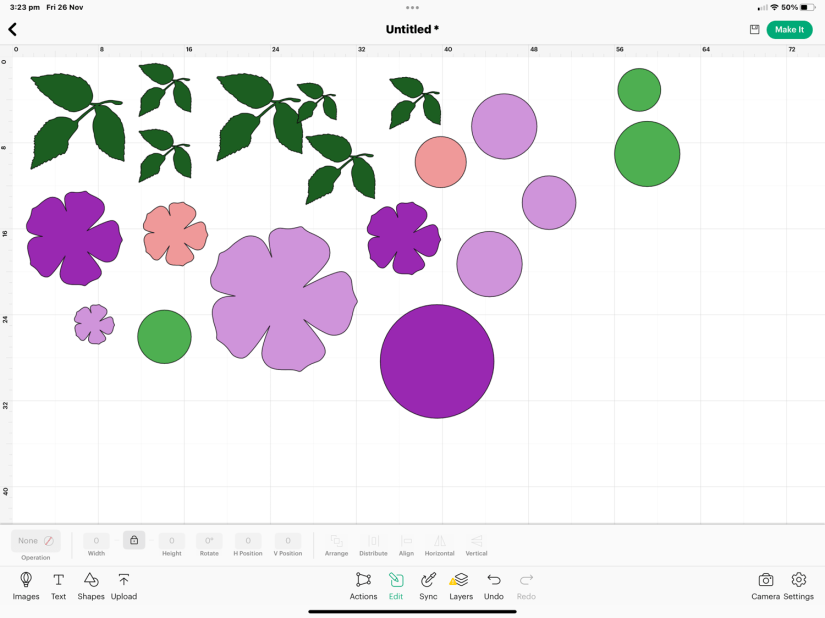Open the Actions panel

click(x=363, y=585)
